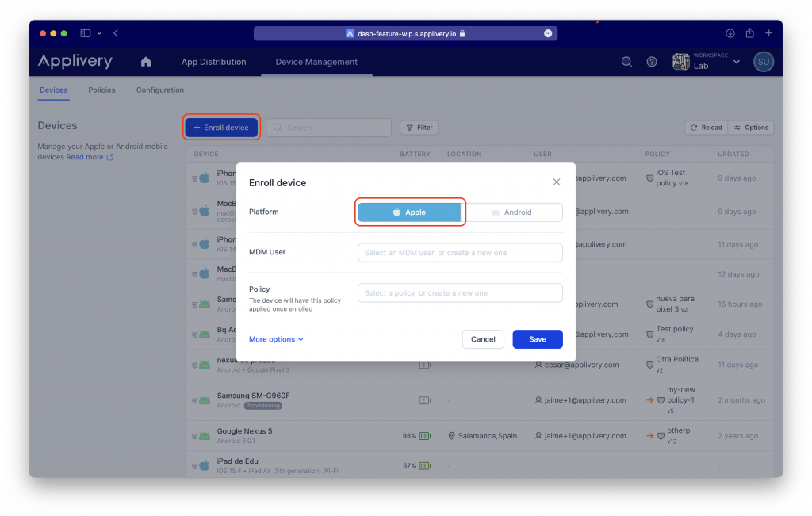
Task: Cancel the Enroll device dialog
Action: click(x=483, y=339)
